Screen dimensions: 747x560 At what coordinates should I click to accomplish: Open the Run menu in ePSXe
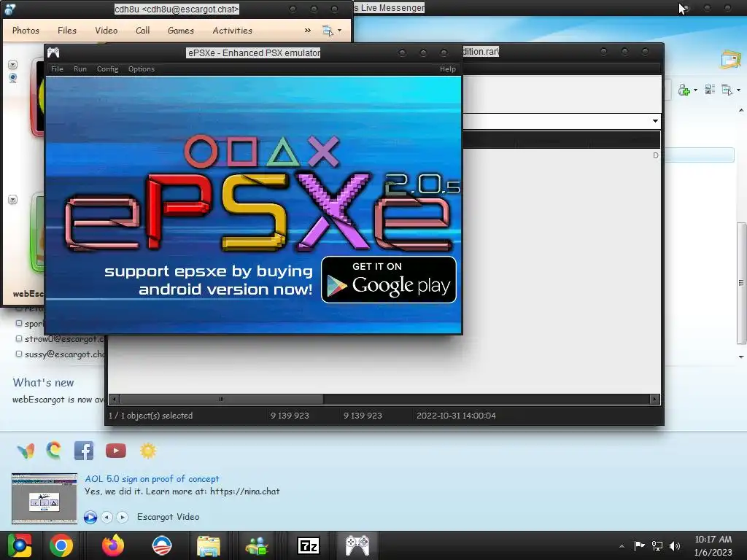tap(80, 69)
